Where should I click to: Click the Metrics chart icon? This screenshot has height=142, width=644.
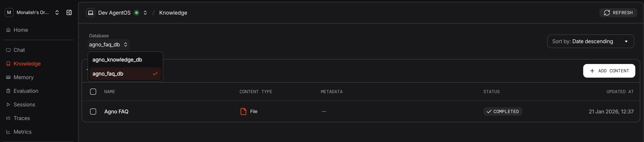click(x=8, y=132)
